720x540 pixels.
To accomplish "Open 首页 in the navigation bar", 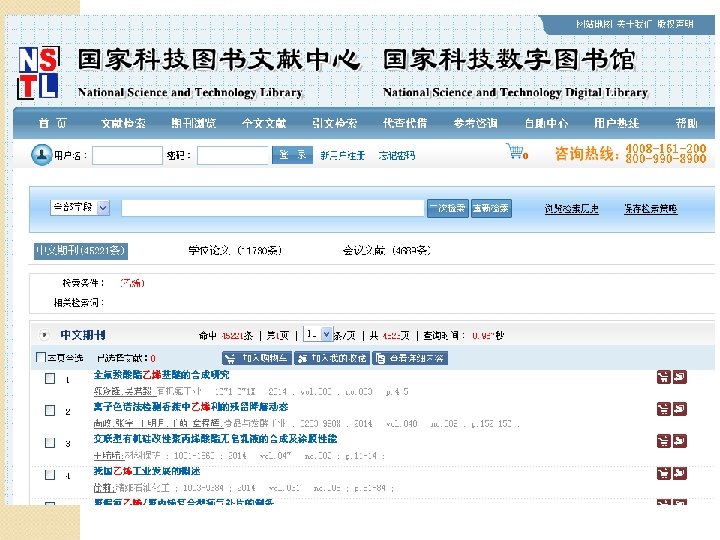I will (52, 123).
